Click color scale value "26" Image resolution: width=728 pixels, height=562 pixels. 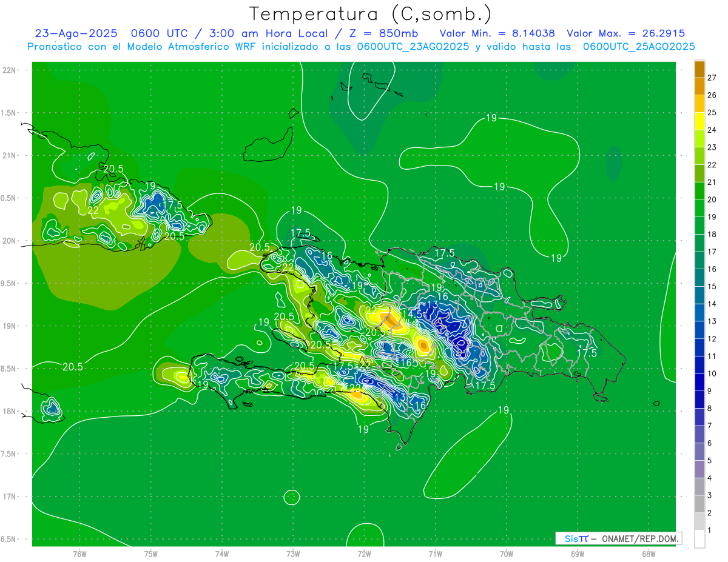712,95
